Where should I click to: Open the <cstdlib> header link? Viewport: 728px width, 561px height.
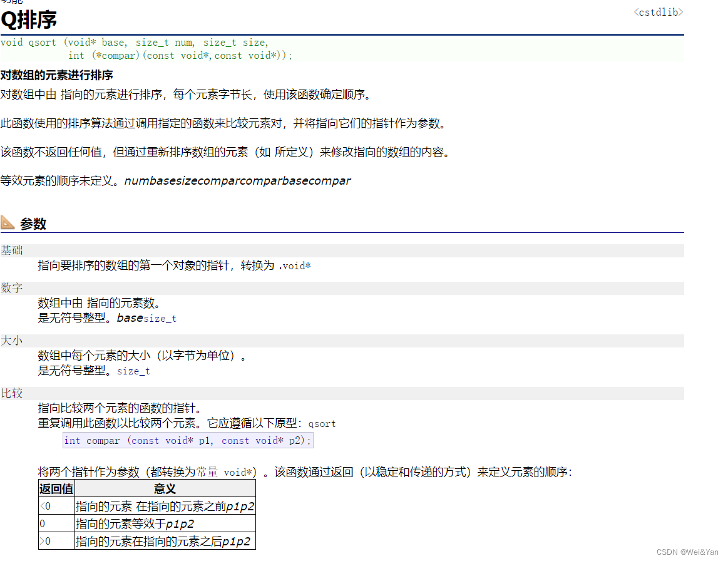tap(658, 12)
